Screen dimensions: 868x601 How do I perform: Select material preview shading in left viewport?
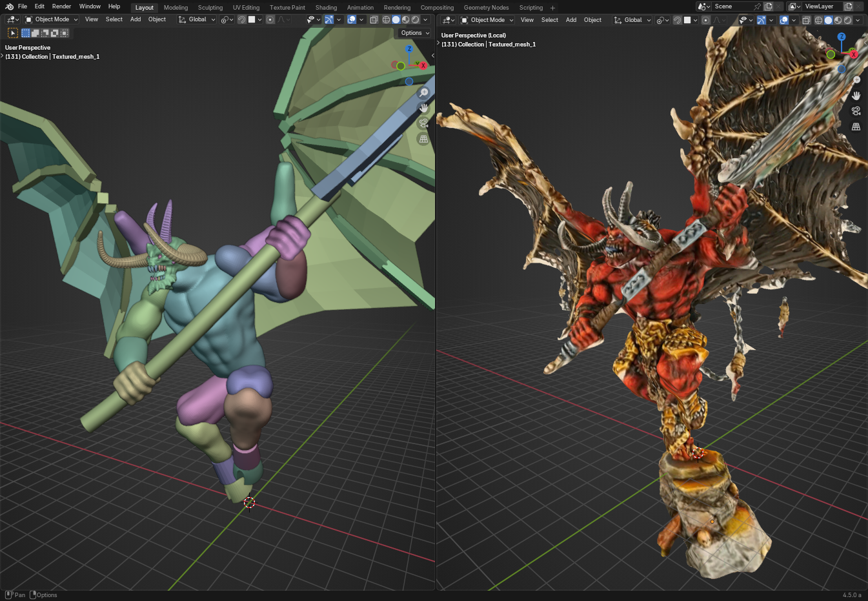pos(406,19)
